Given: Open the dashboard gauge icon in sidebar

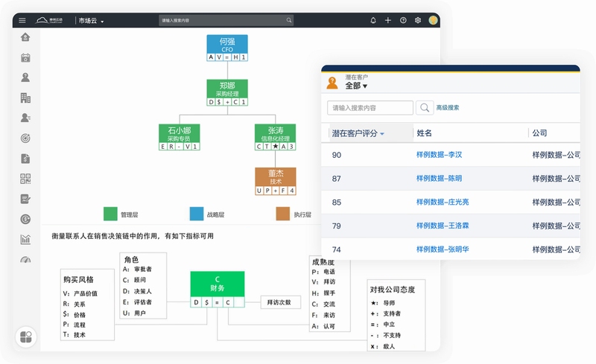Looking at the screenshot, I should (25, 260).
